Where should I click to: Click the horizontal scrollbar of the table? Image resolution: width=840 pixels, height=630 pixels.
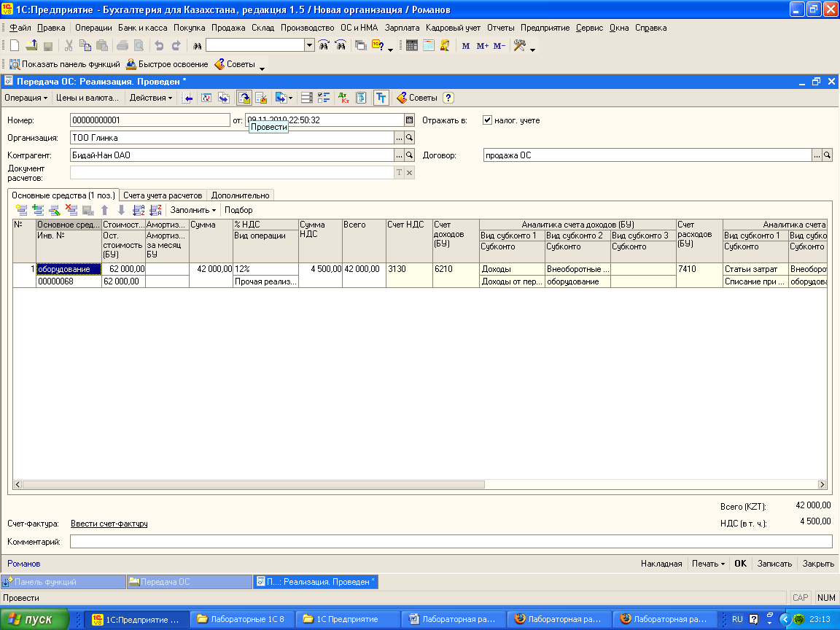point(253,484)
